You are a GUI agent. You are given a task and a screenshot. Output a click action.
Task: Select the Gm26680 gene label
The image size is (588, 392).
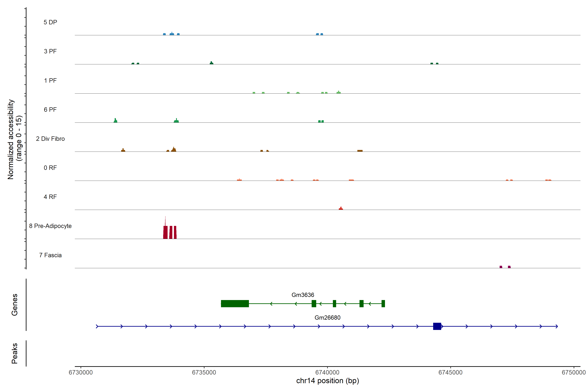(327, 318)
